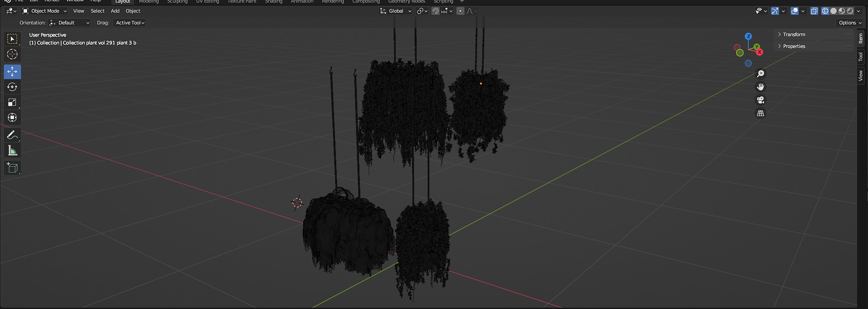Screen dimensions: 868x309
Task: Switch to the Sculpting workspace tab
Action: pyautogui.click(x=177, y=2)
